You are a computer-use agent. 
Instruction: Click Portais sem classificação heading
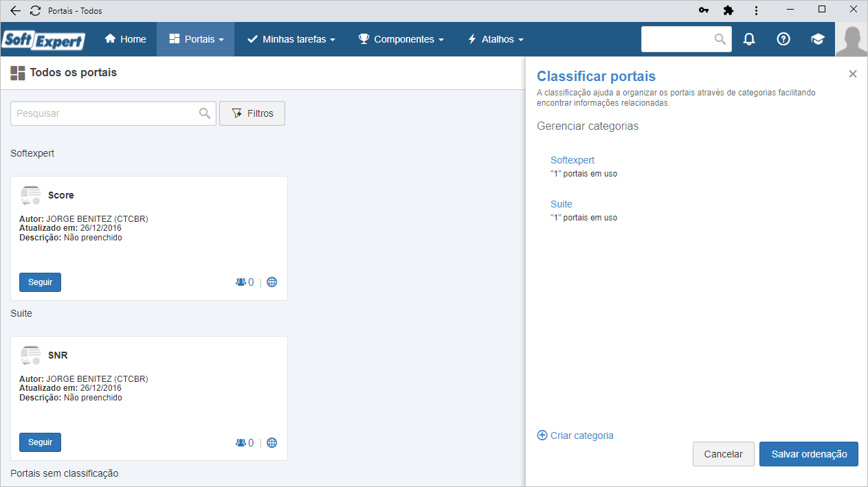[x=65, y=473]
